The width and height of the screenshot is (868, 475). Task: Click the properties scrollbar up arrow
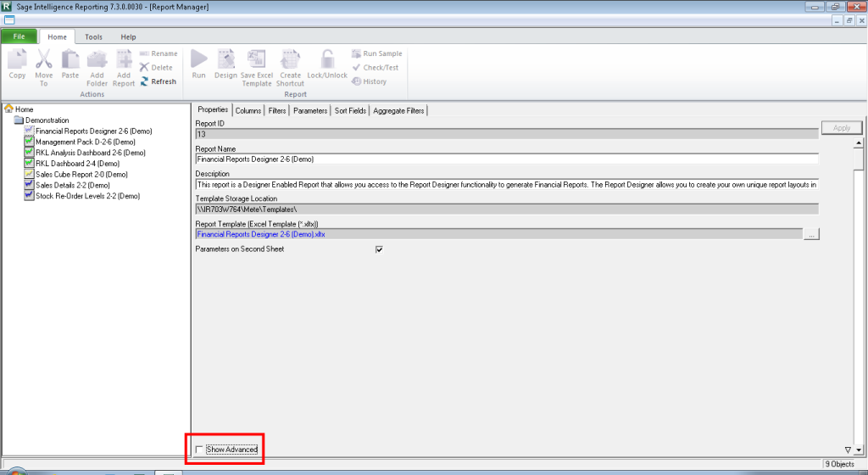859,142
